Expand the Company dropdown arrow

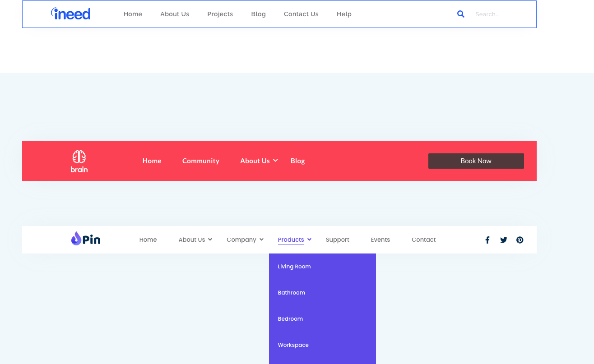coord(262,240)
